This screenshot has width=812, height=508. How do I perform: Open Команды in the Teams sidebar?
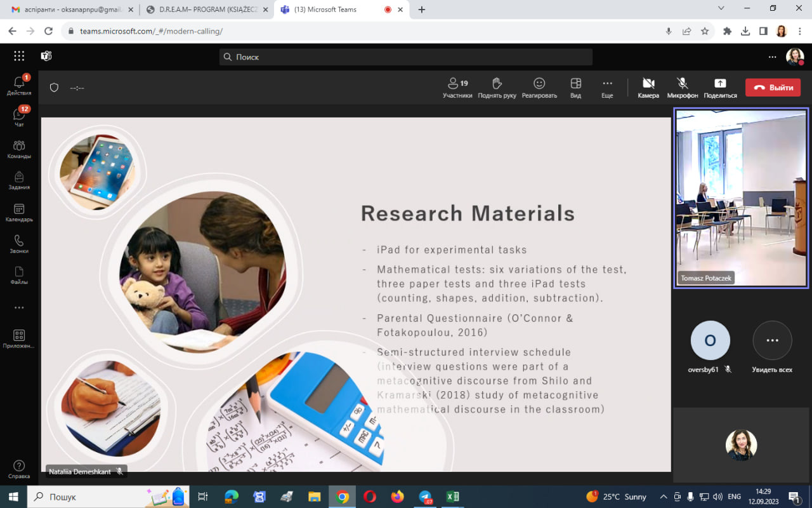pyautogui.click(x=19, y=149)
